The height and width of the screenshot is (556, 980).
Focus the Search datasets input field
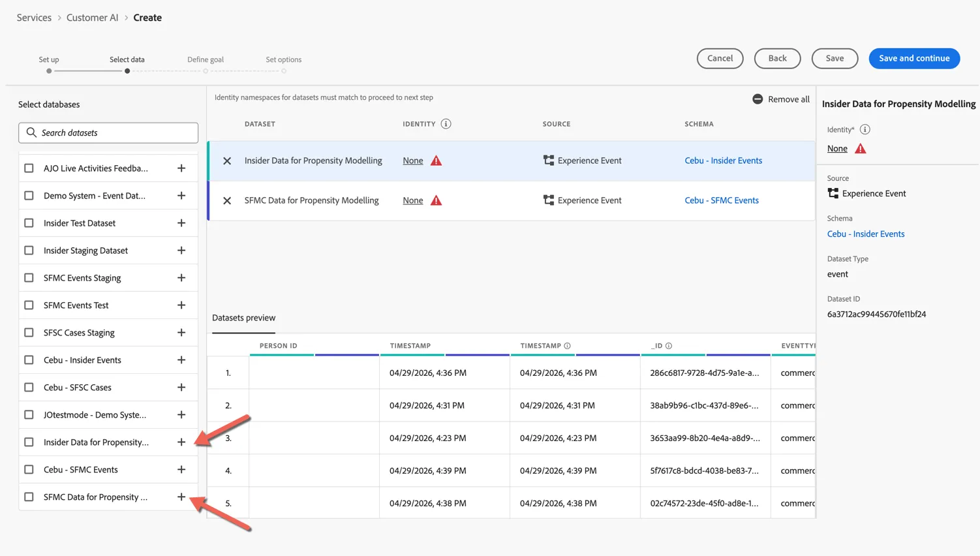(108, 132)
